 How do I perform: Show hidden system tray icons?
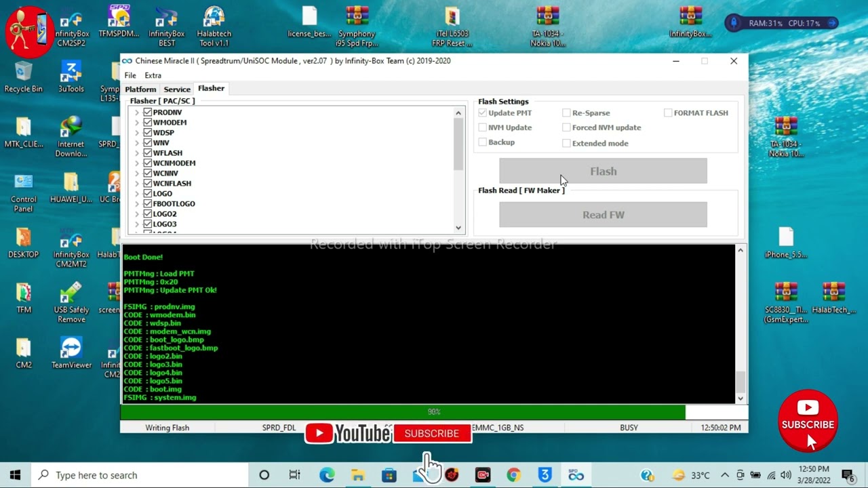click(725, 475)
